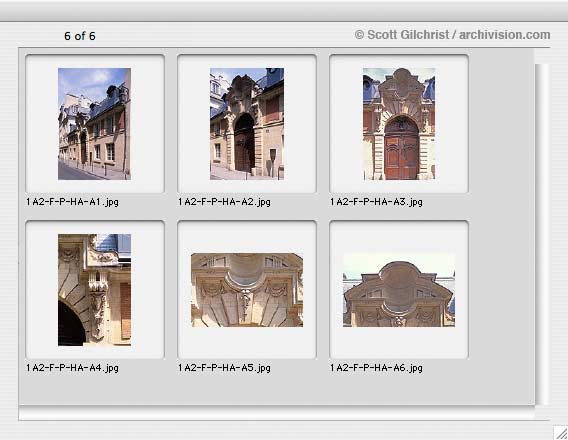Click the vertical scrollbar beside the thumbnails
Screen dimensions: 568x440
[542, 234]
